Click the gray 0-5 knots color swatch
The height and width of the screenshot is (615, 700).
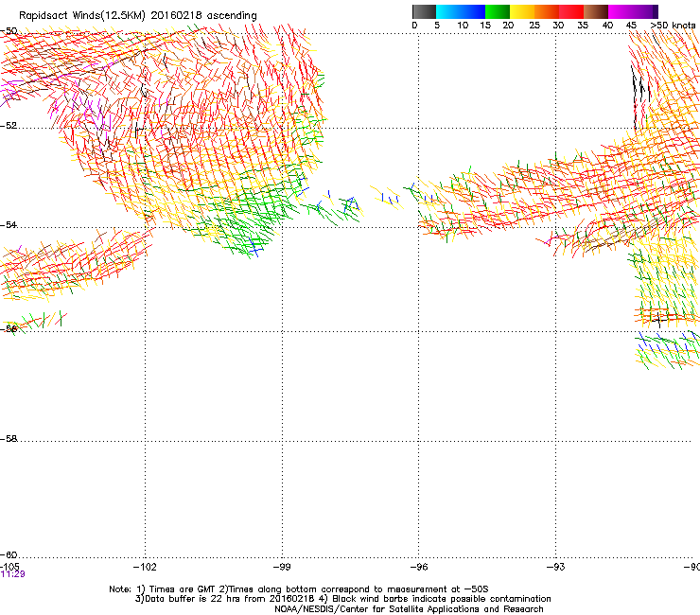[x=424, y=11]
